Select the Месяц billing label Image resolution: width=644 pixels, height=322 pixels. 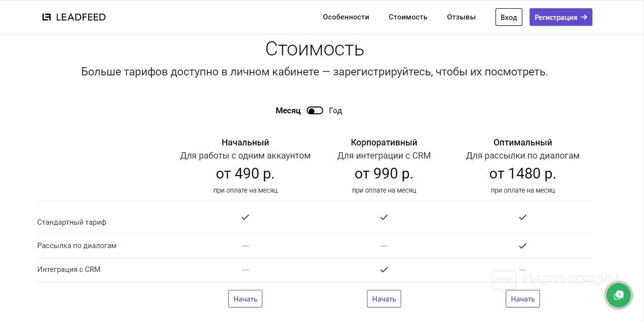coord(288,111)
